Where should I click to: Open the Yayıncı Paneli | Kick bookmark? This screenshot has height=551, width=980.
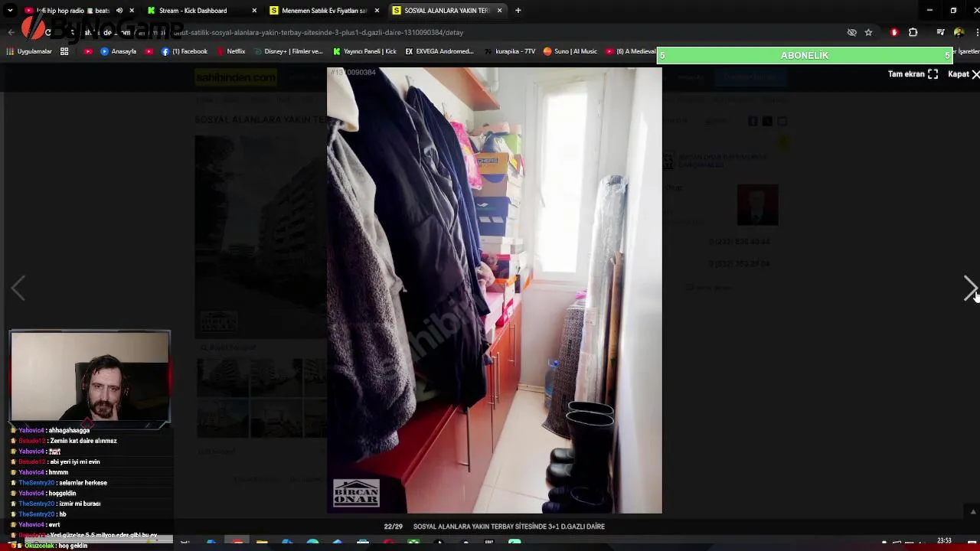click(364, 51)
